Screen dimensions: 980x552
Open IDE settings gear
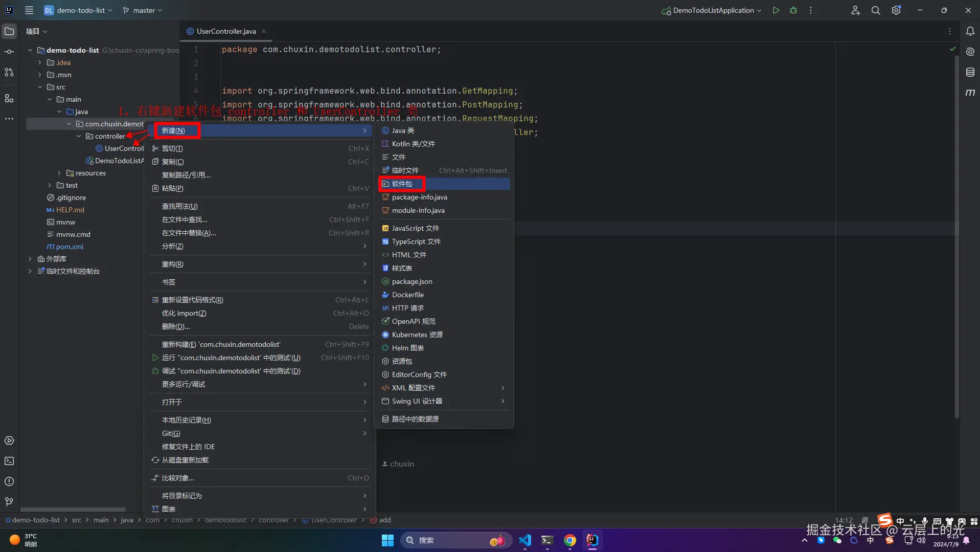pyautogui.click(x=896, y=10)
